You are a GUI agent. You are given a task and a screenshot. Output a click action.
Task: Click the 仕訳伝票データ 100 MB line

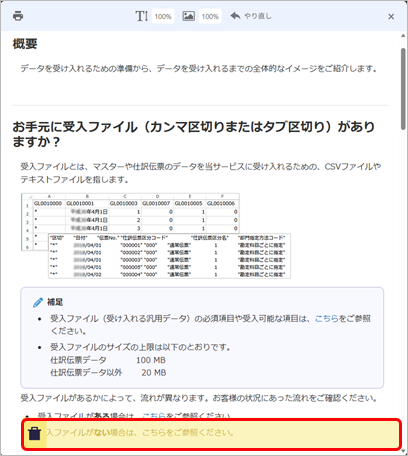[108, 360]
